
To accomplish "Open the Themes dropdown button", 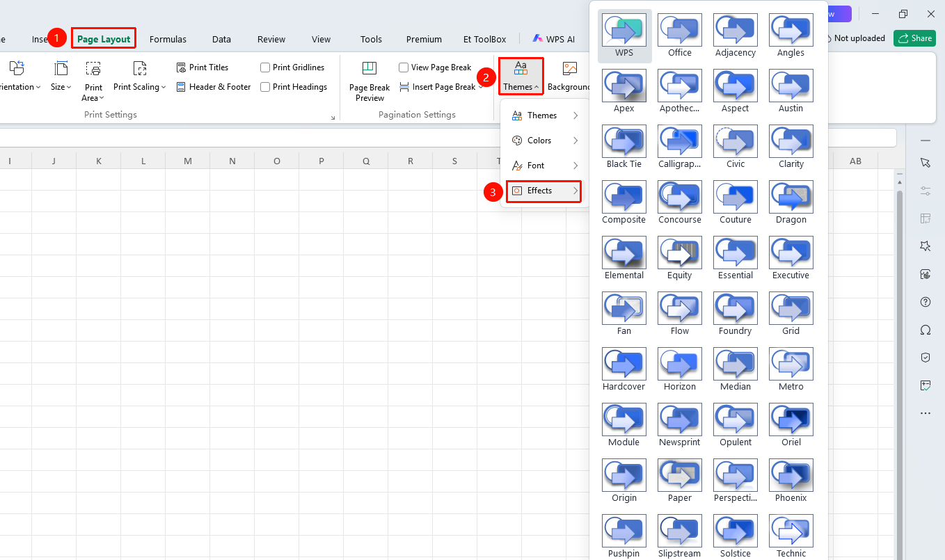I will coord(521,76).
